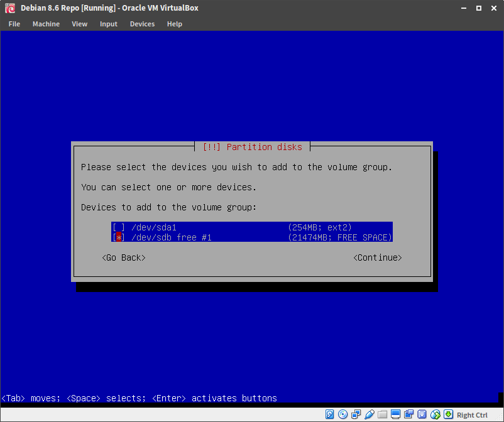Open the Devices menu
Screen dimensions: 504x422
(142, 24)
